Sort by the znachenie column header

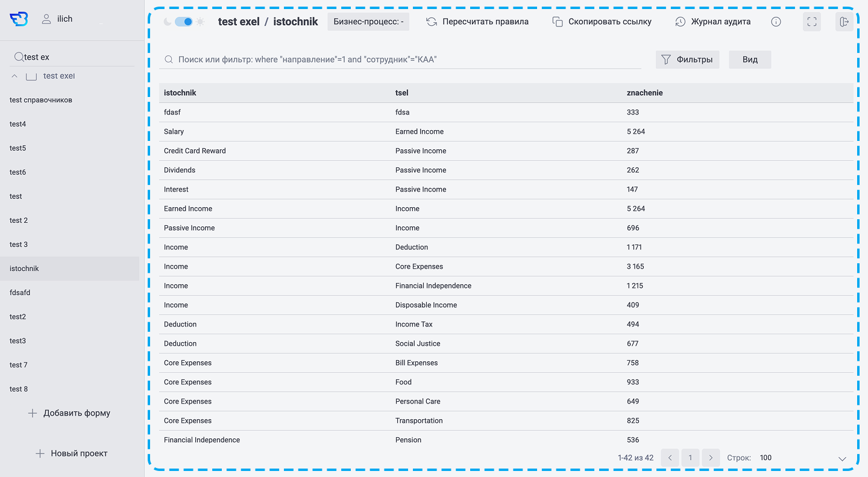pos(645,93)
